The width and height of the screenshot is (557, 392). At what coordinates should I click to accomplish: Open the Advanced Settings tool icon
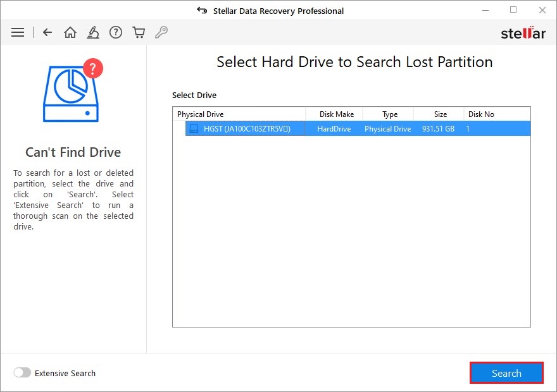click(93, 32)
